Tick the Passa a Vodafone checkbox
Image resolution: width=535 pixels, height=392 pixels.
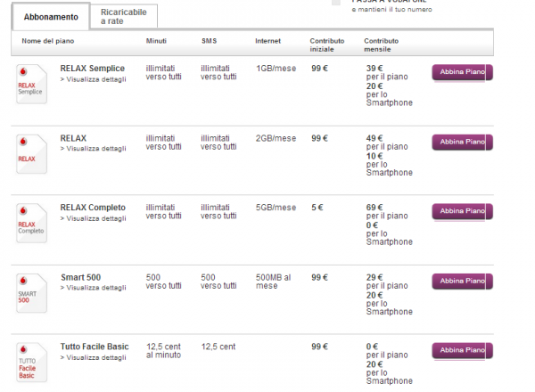coord(336,3)
